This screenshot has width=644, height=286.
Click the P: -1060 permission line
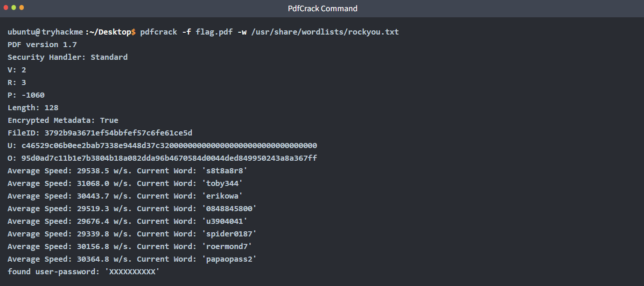(26, 95)
